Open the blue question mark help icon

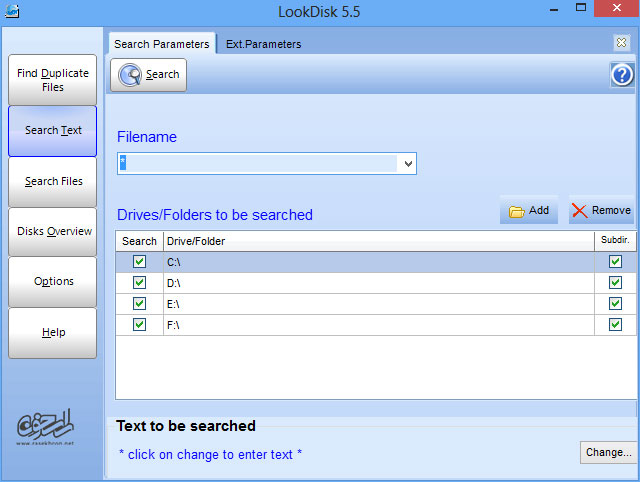[622, 75]
